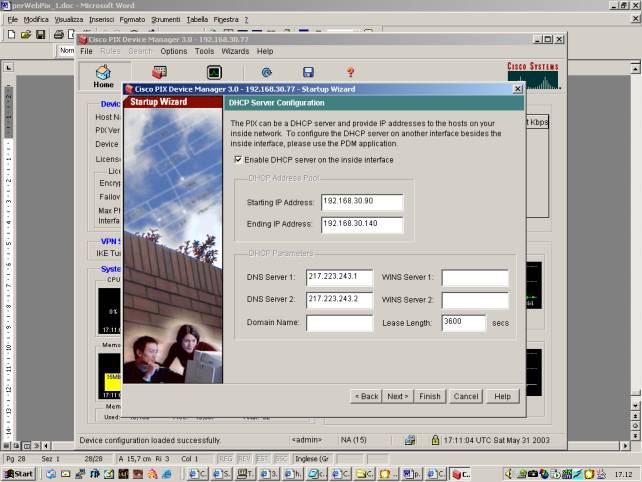Screen dimensions: 642x482
Task: Click the wizard's Help button
Action: coord(502,396)
